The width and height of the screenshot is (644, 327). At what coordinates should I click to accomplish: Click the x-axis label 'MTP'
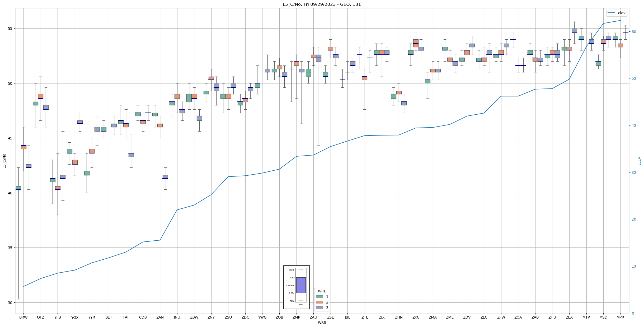586,317
